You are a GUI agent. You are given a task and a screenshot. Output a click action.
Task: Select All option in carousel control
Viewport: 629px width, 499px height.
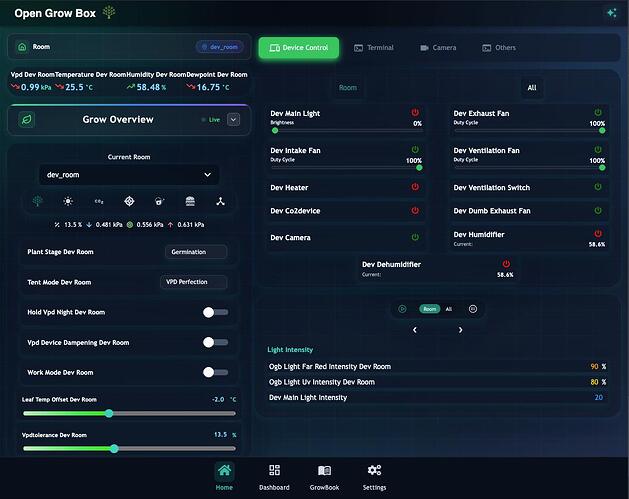point(449,309)
